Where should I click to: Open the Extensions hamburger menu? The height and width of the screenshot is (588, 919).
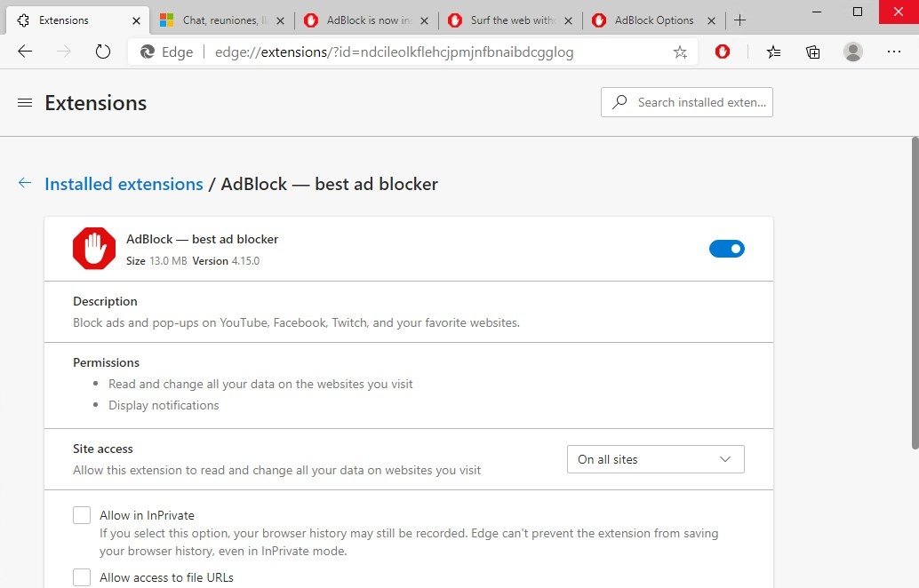point(25,103)
